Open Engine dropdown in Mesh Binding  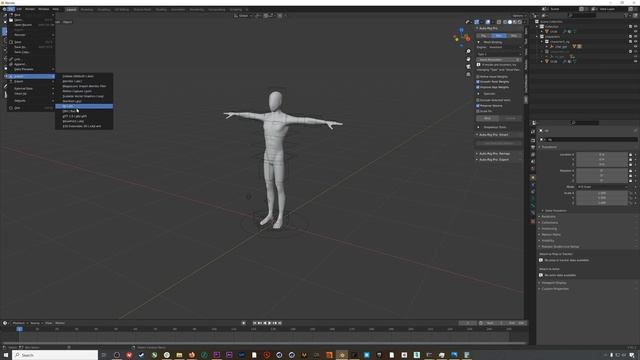[505, 47]
